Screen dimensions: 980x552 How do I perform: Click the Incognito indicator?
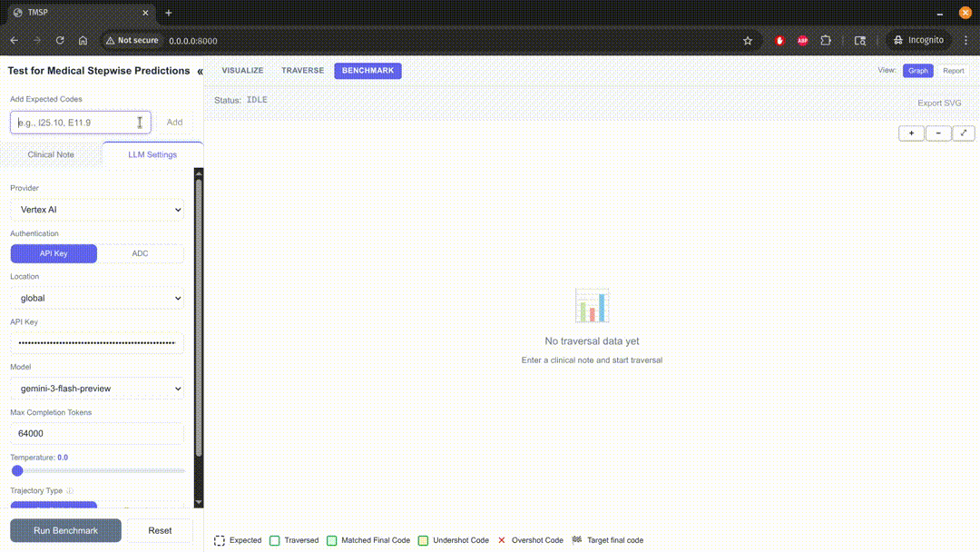coord(918,40)
